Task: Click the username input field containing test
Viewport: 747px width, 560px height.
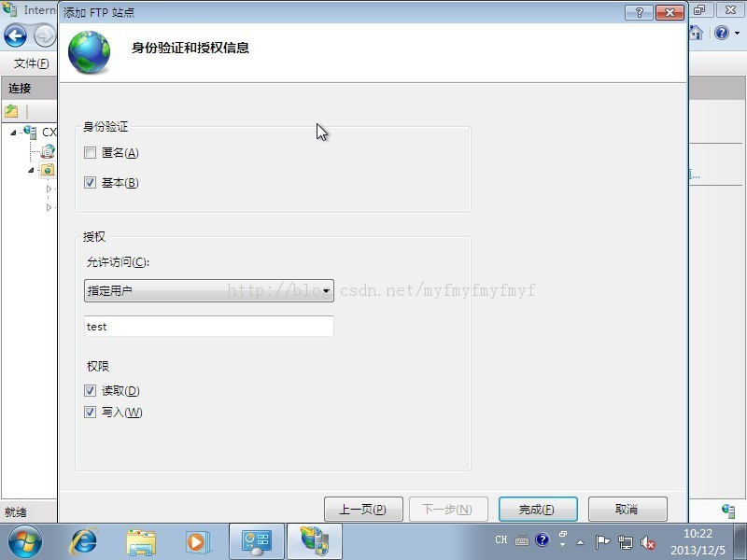Action: point(207,326)
